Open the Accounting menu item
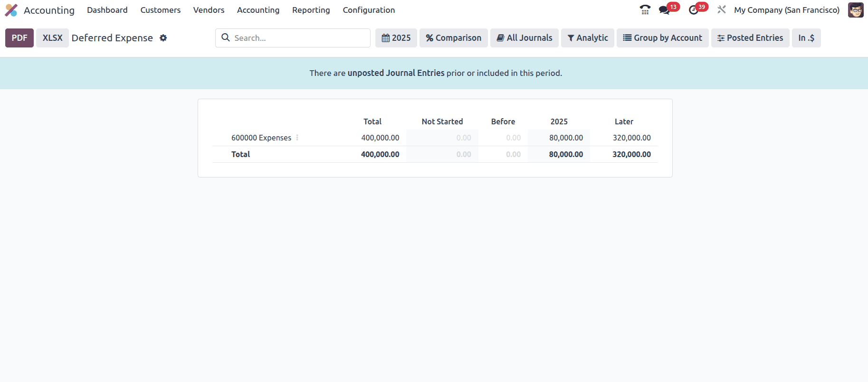868x382 pixels. 258,10
